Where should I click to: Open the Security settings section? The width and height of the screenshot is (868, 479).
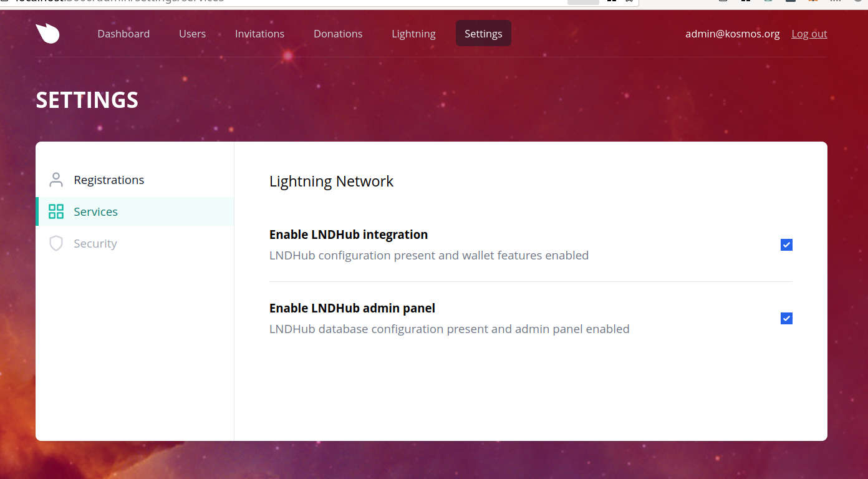(x=95, y=243)
